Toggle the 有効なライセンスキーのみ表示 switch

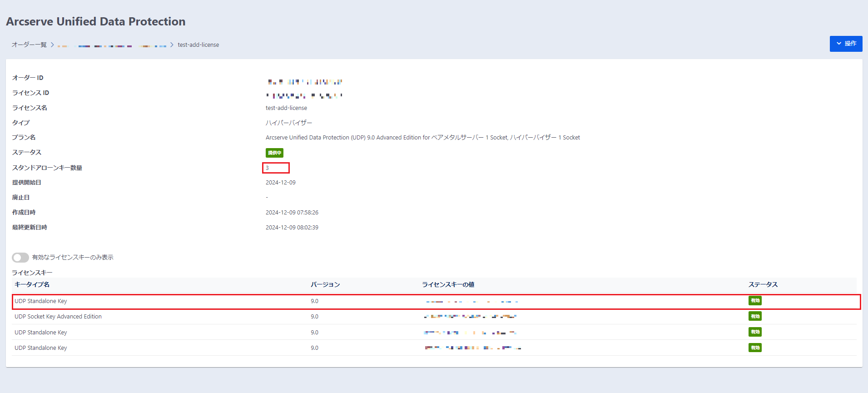(x=20, y=258)
